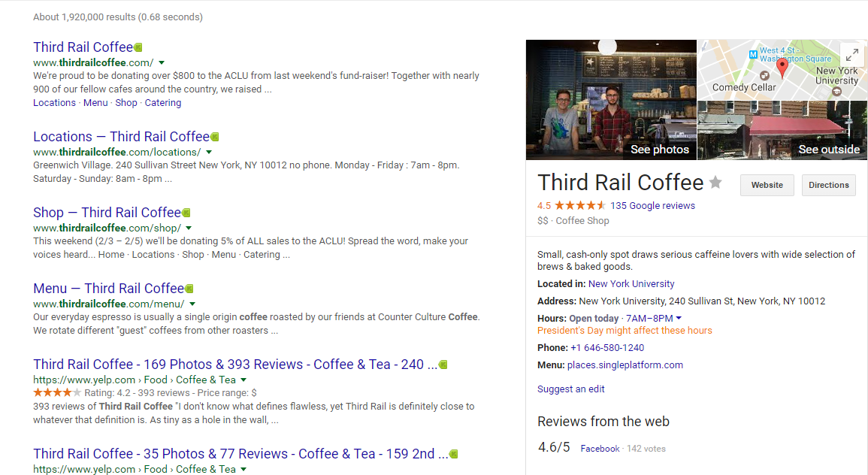Image resolution: width=868 pixels, height=475 pixels.
Task: Open dropdown arrow beside www.thirdrailcoffee.com/locations/
Action: click(209, 153)
